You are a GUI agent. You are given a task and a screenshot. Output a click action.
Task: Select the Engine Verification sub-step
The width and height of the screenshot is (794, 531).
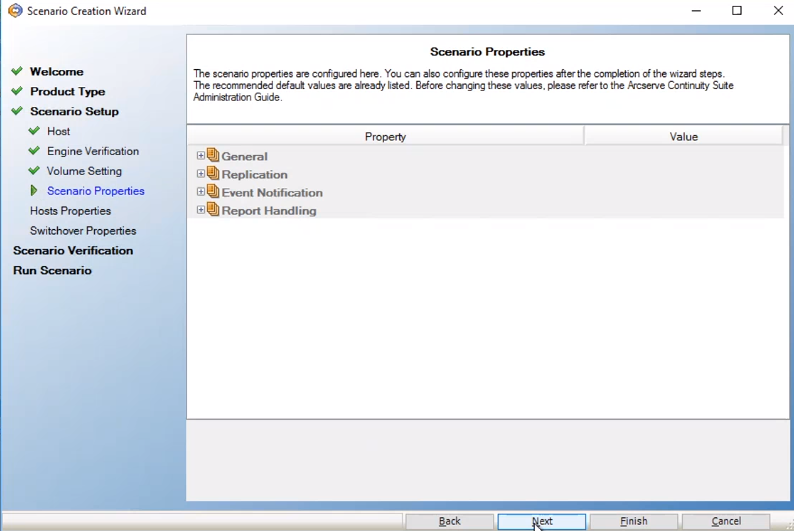pyautogui.click(x=93, y=151)
